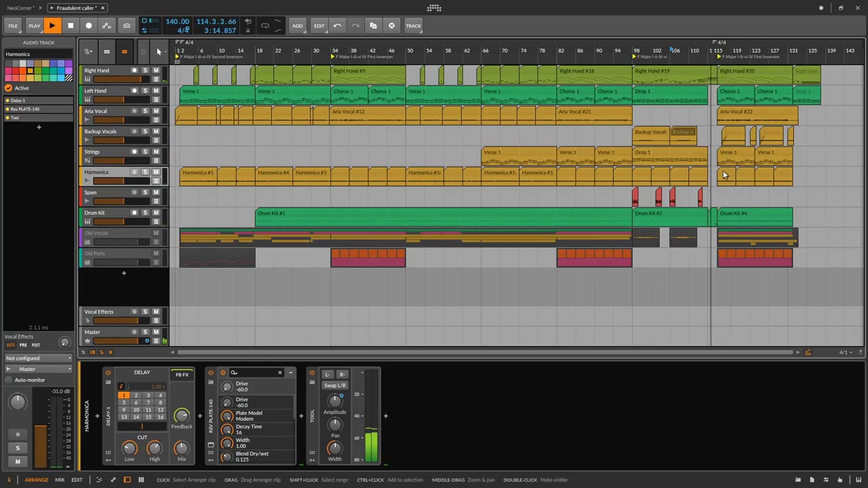Open the FILE menu
Viewport: 868px width, 488px height.
[13, 26]
